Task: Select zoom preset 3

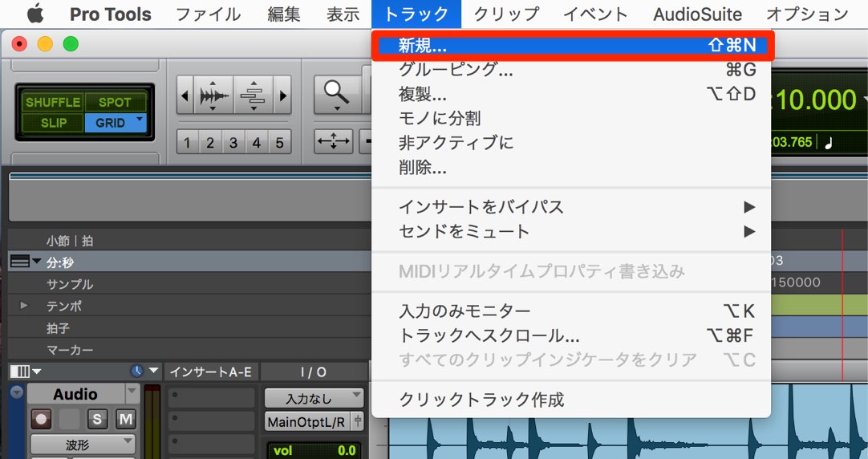Action: point(233,143)
